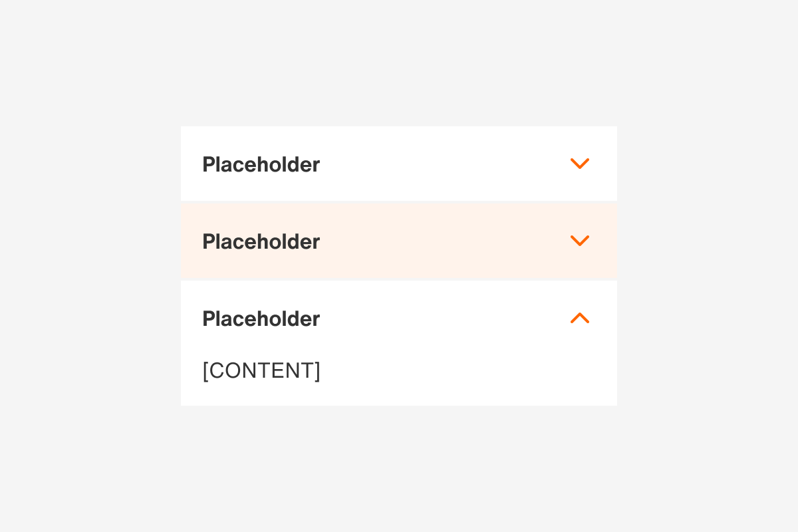Click the Placeholder heading above [CONTENT]
The image size is (798, 532).
tap(261, 319)
